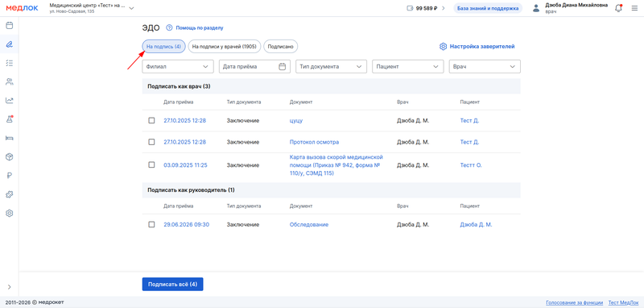Open the laboratory flask icon in sidebar
Image resolution: width=644 pixels, height=308 pixels.
9,119
